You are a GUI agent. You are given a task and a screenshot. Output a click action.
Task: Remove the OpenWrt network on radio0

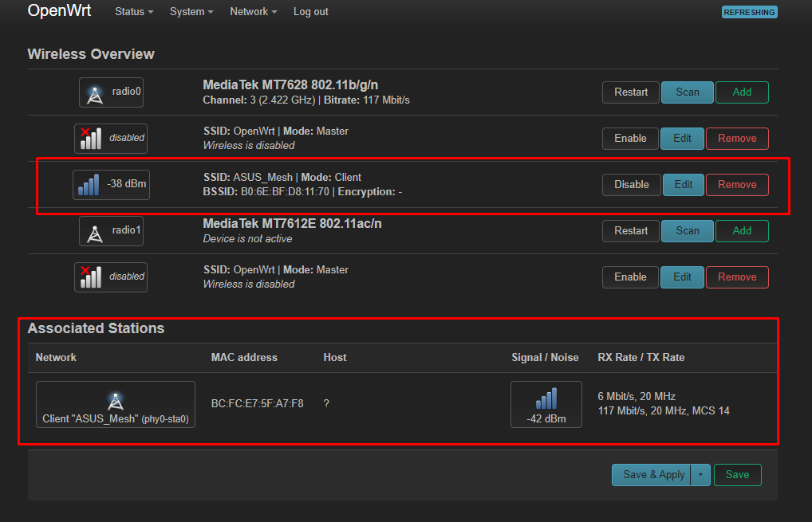click(x=737, y=138)
